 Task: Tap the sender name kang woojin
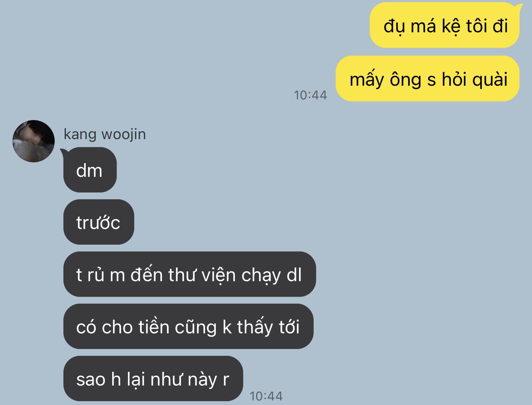pos(105,135)
